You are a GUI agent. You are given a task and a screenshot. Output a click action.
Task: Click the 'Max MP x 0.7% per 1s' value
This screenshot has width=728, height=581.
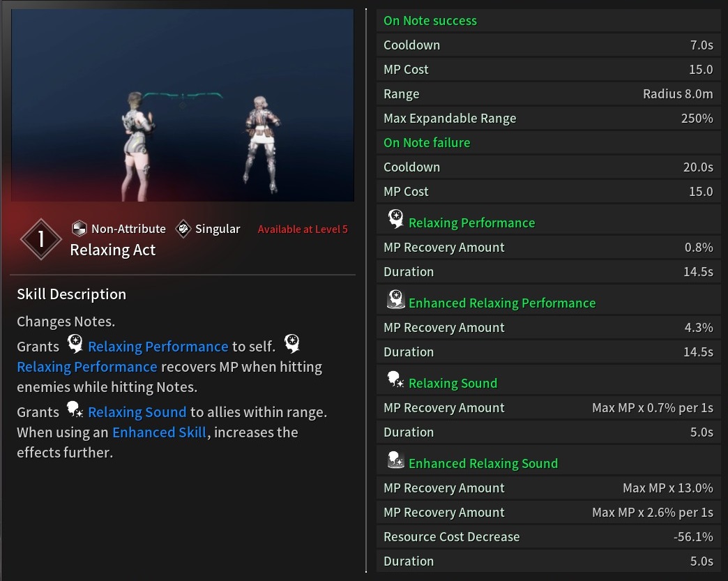tap(653, 408)
